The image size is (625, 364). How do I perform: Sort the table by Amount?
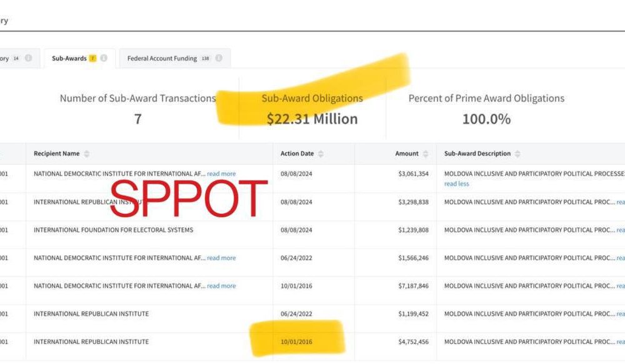(426, 154)
